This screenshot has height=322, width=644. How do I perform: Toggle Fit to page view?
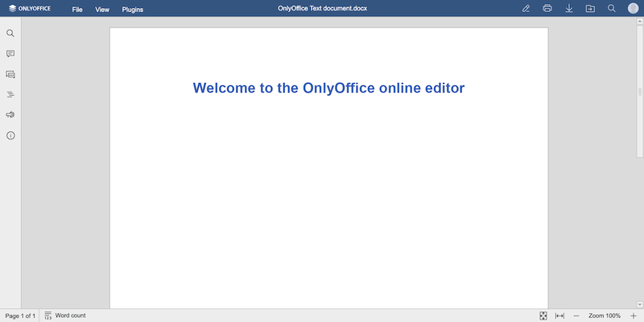pyautogui.click(x=543, y=316)
